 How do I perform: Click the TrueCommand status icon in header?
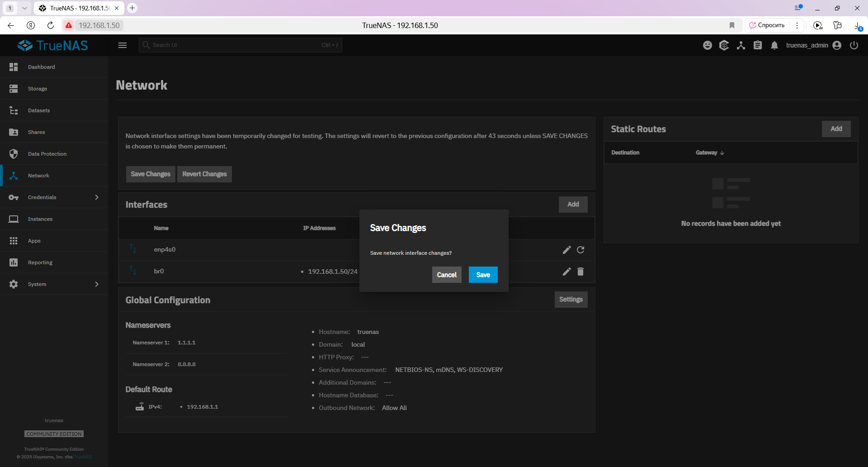click(724, 45)
